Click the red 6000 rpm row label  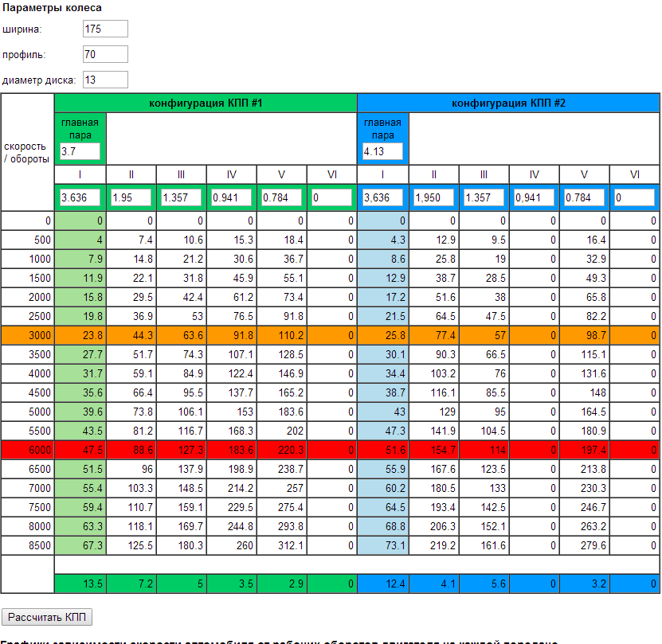28,450
